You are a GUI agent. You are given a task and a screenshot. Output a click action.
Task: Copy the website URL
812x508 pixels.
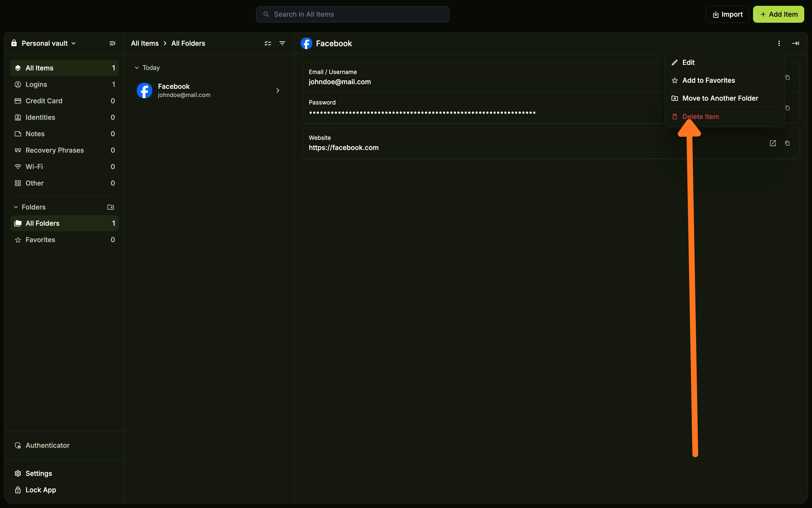click(788, 143)
